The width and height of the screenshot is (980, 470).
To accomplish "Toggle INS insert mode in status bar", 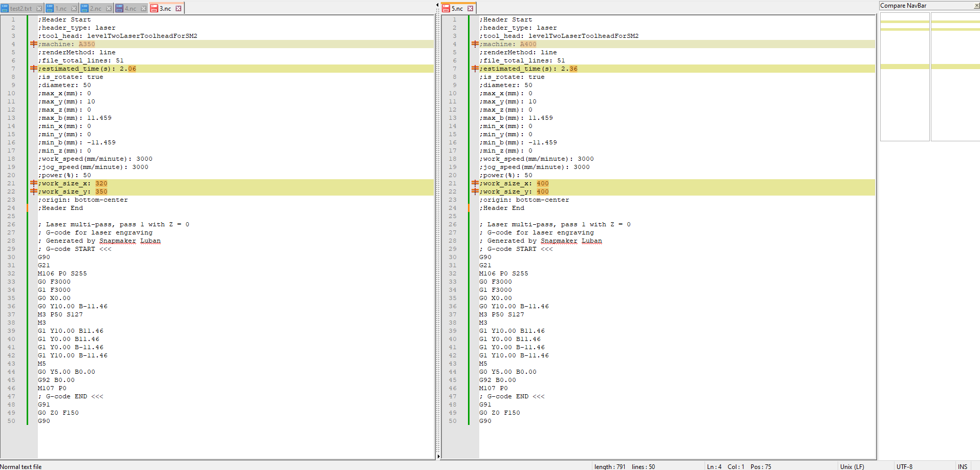I will 963,466.
